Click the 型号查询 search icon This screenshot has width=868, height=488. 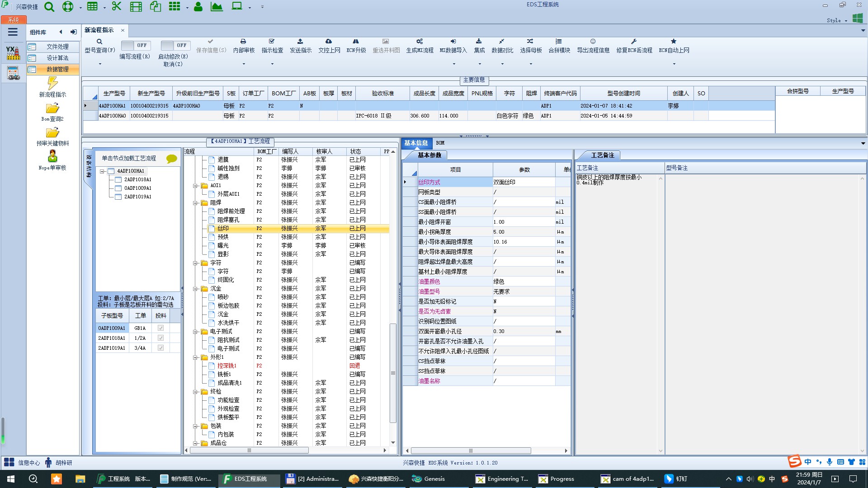click(x=99, y=42)
